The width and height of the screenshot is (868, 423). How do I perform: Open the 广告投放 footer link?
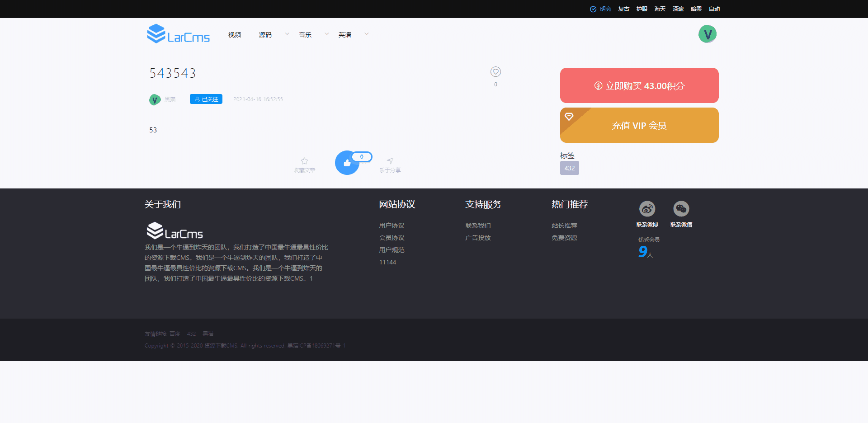point(478,238)
